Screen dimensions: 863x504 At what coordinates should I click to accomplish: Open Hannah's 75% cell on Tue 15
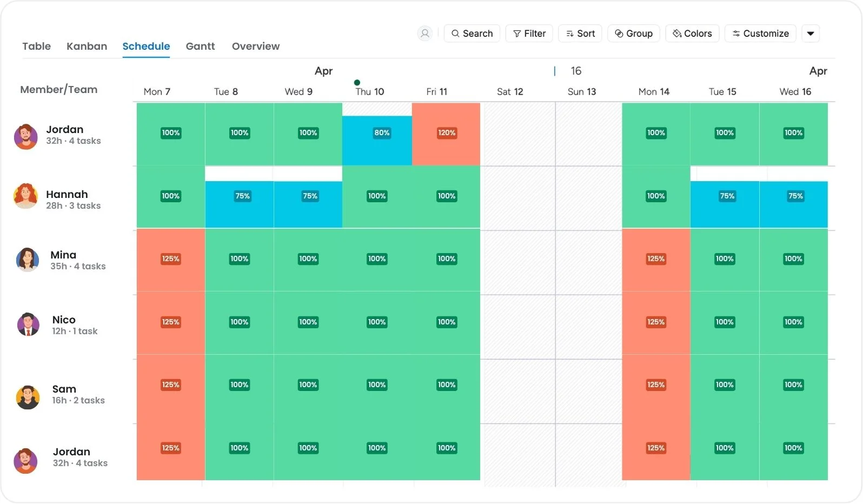tap(725, 204)
